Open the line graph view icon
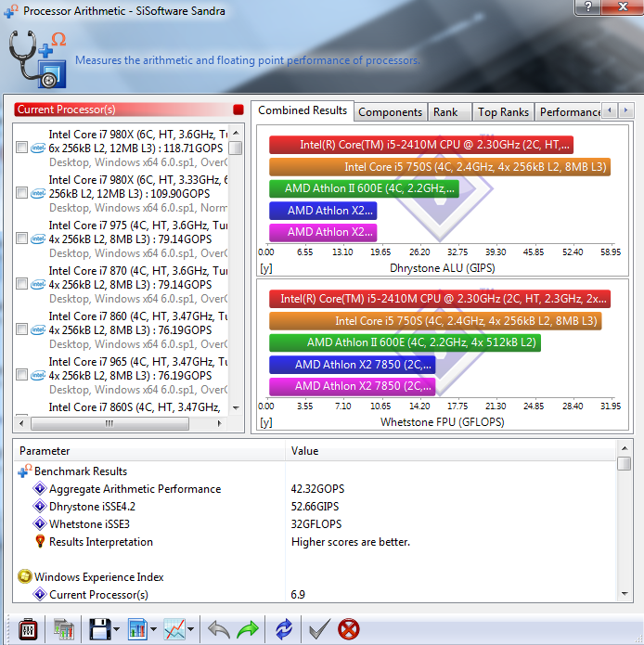 174,629
